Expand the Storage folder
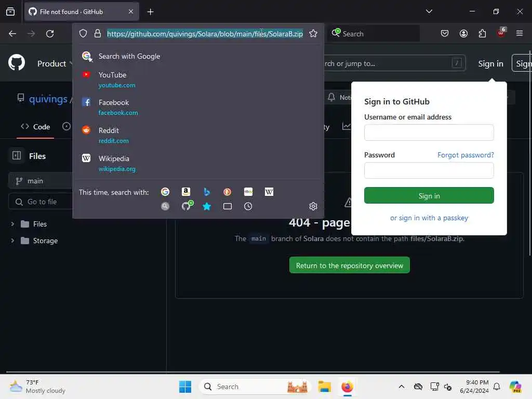The height and width of the screenshot is (399, 532). coord(12,241)
